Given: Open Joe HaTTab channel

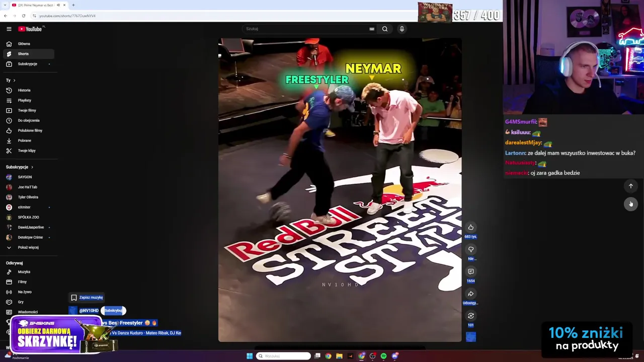Looking at the screenshot, I should click(29, 187).
